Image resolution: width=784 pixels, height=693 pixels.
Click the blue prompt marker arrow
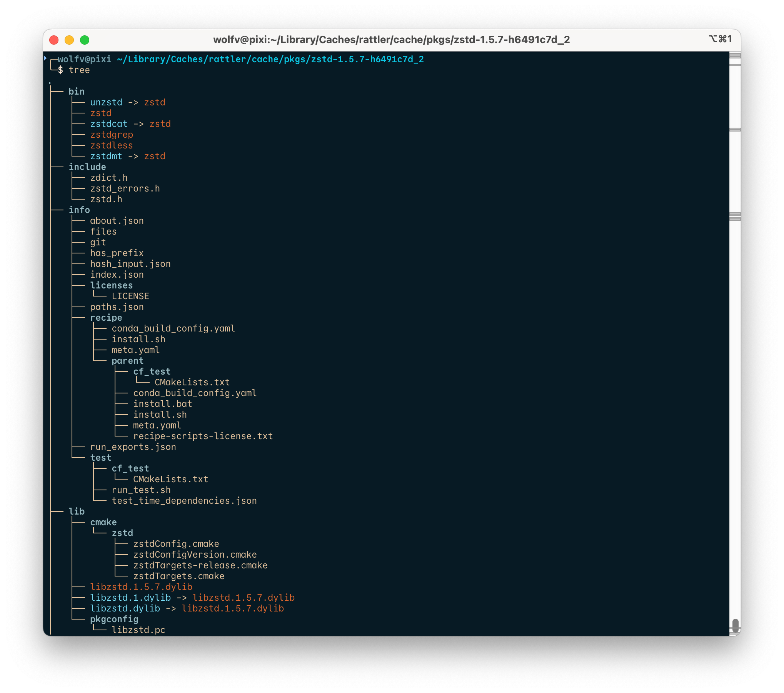click(45, 58)
